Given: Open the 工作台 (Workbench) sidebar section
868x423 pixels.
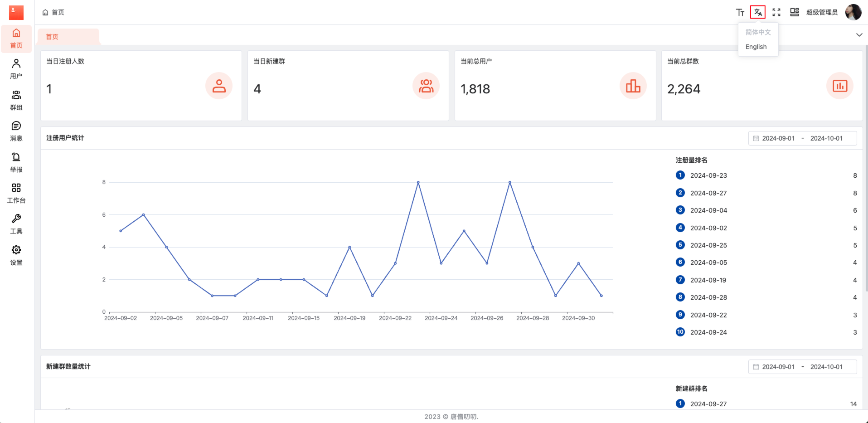Looking at the screenshot, I should [16, 193].
